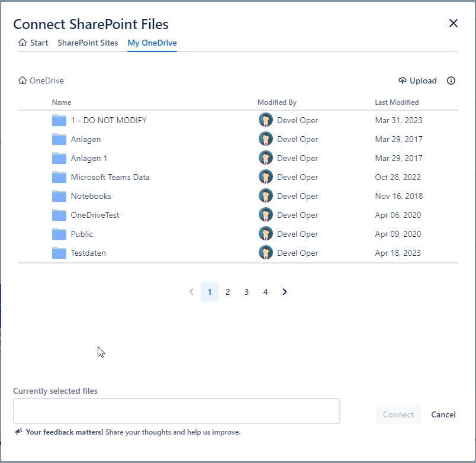Click the feedback megaphone icon
Image resolution: width=476 pixels, height=463 pixels.
tap(19, 432)
